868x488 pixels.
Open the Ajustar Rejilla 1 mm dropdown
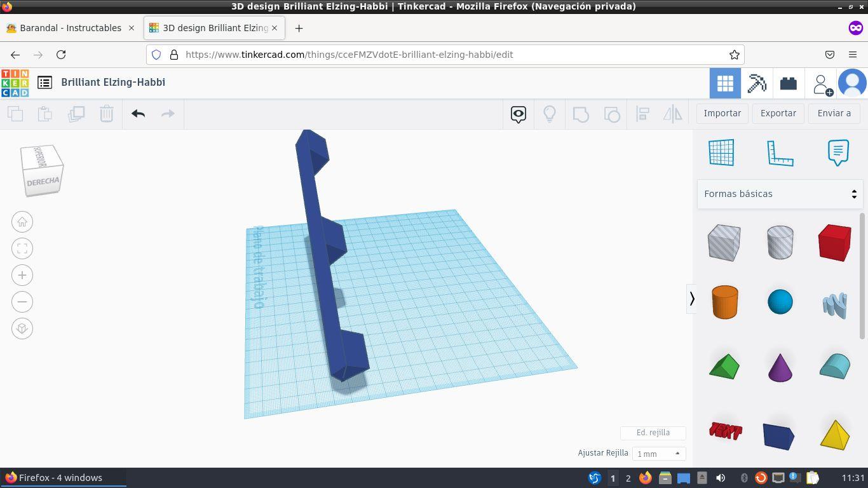point(659,454)
